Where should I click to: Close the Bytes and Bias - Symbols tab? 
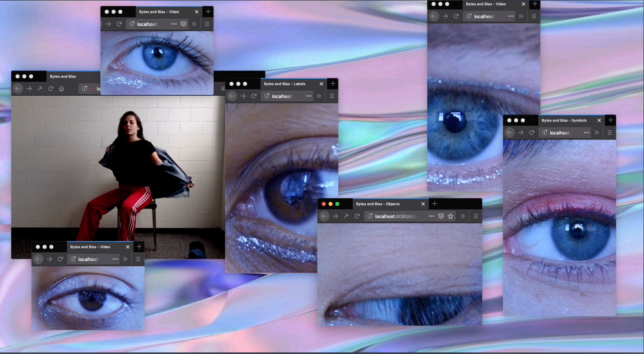pos(599,120)
